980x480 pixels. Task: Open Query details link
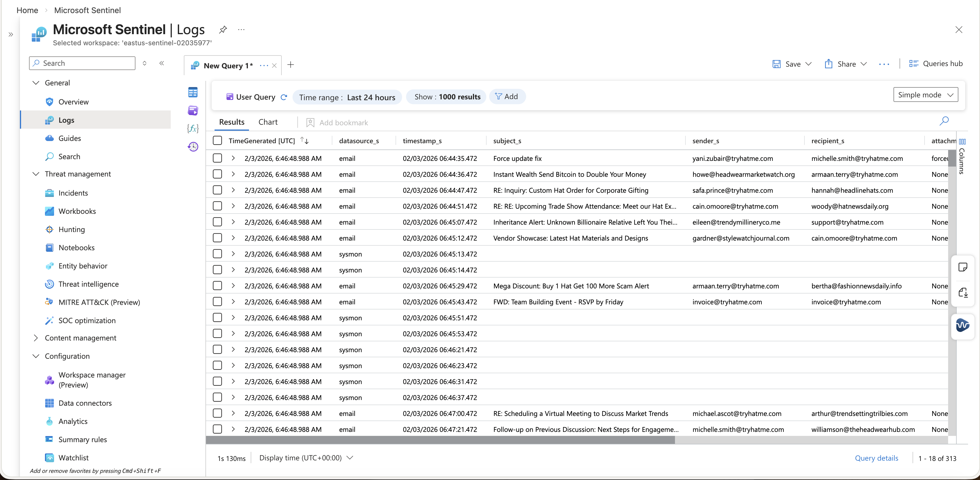coord(876,458)
